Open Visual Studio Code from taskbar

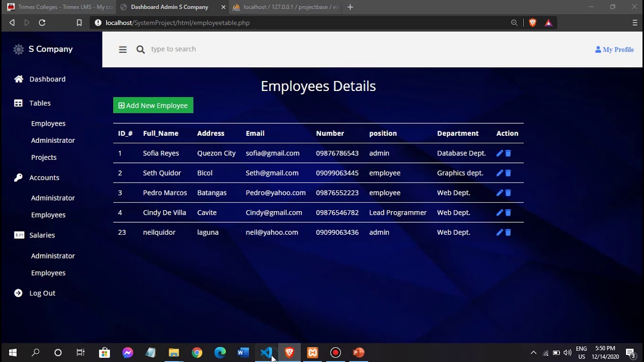click(x=267, y=352)
